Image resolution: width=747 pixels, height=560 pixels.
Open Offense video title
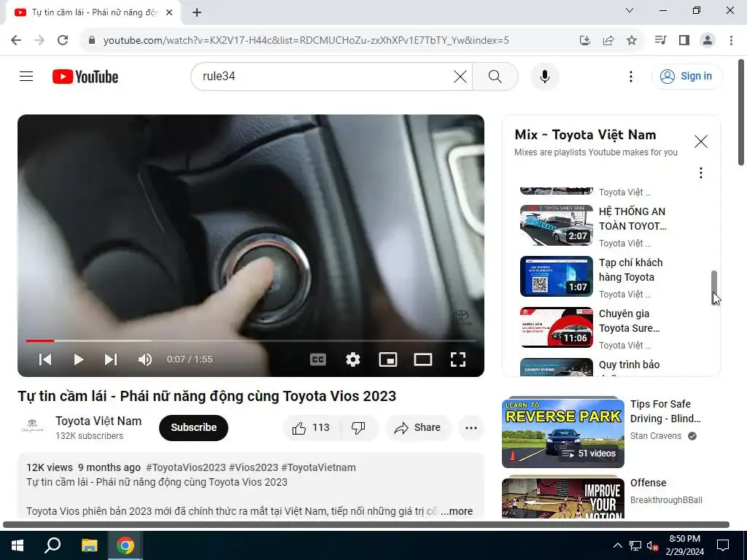tap(648, 483)
